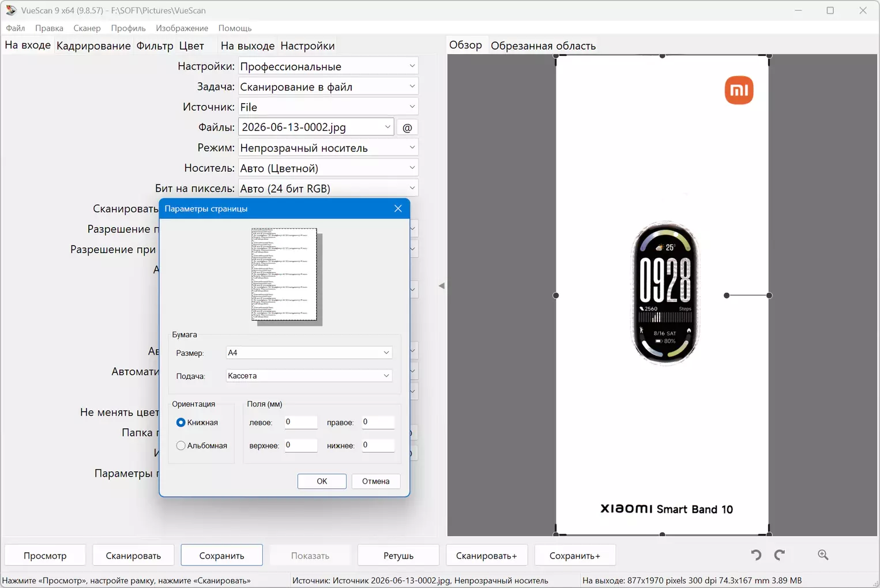880x588 pixels.
Task: Click the rotate left icon
Action: (756, 555)
